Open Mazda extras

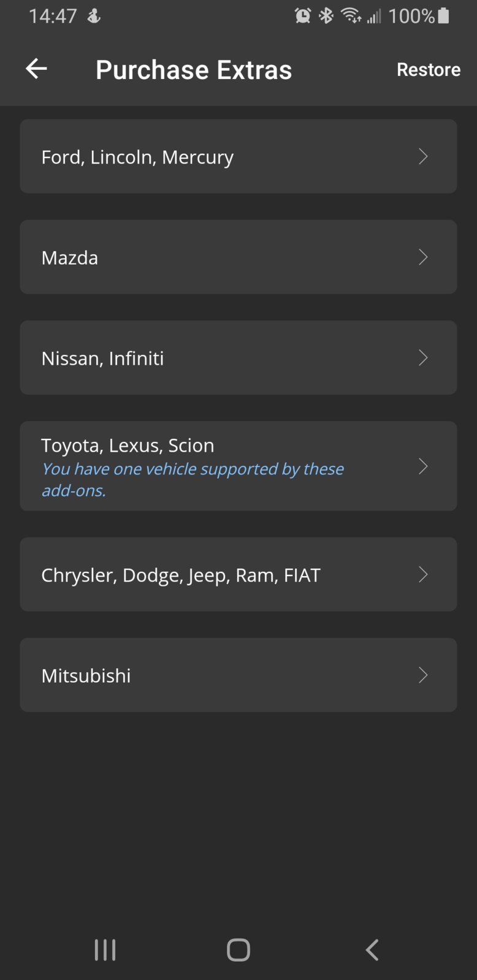tap(238, 257)
